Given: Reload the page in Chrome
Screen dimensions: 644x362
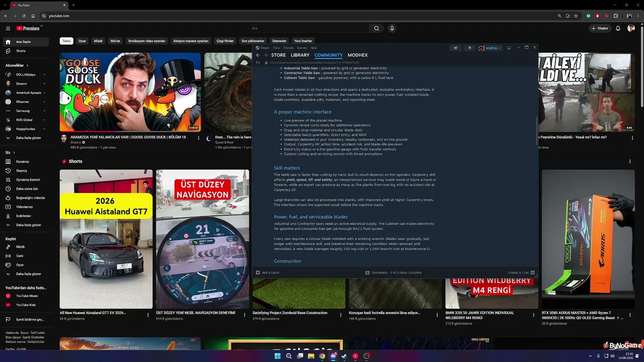Looking at the screenshot, I should tap(24, 16).
